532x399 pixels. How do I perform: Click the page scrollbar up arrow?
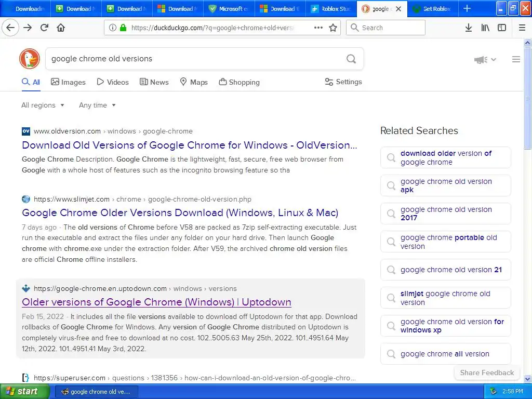coord(528,43)
